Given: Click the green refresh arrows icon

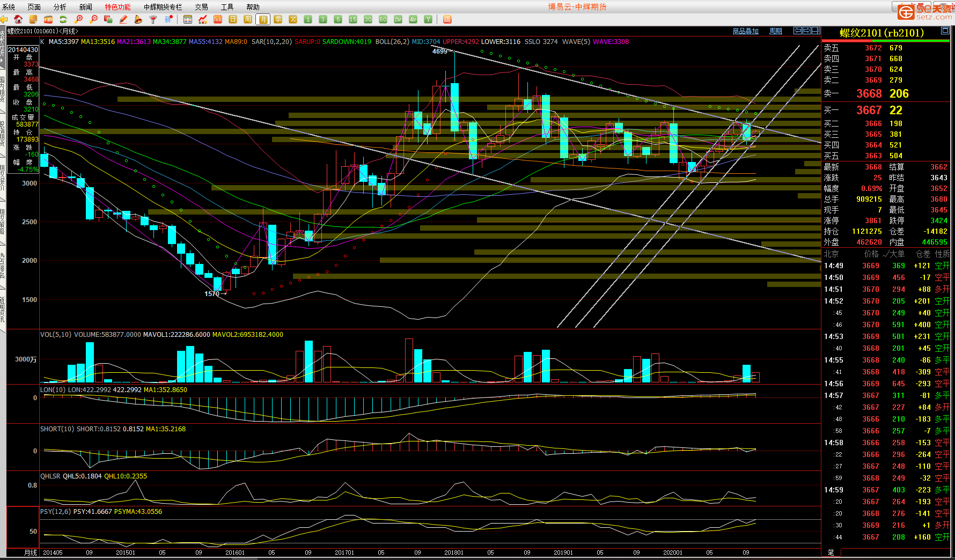Looking at the screenshot, I should pos(63,19).
